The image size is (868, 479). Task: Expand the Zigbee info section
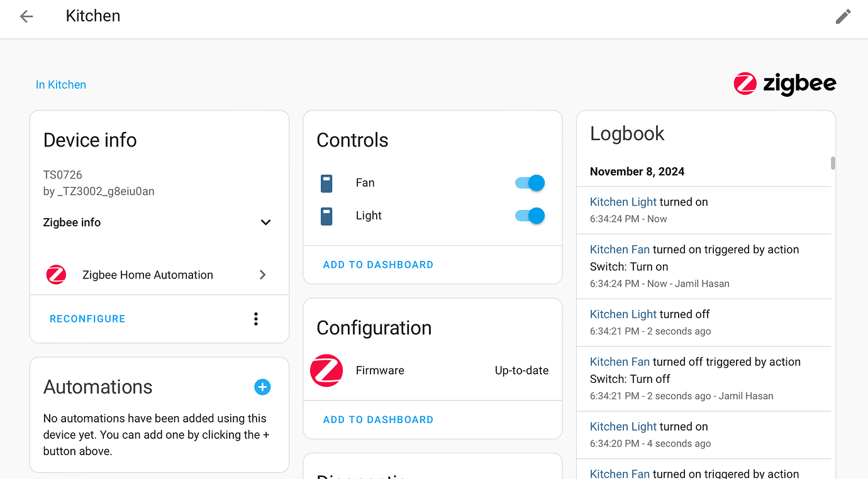point(265,222)
